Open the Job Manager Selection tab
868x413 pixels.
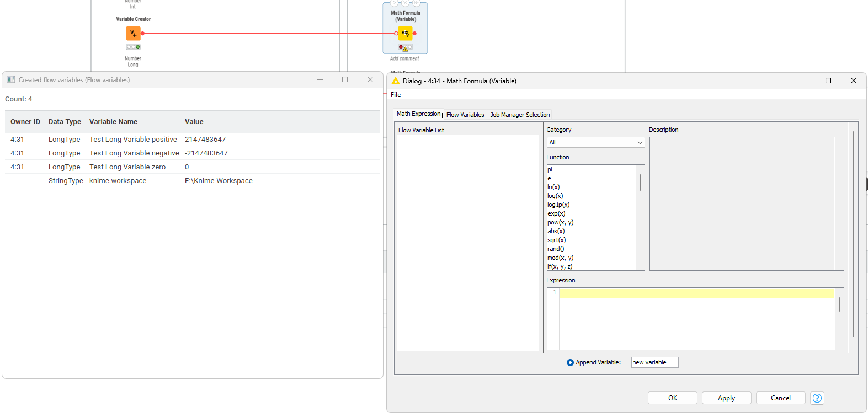point(520,115)
